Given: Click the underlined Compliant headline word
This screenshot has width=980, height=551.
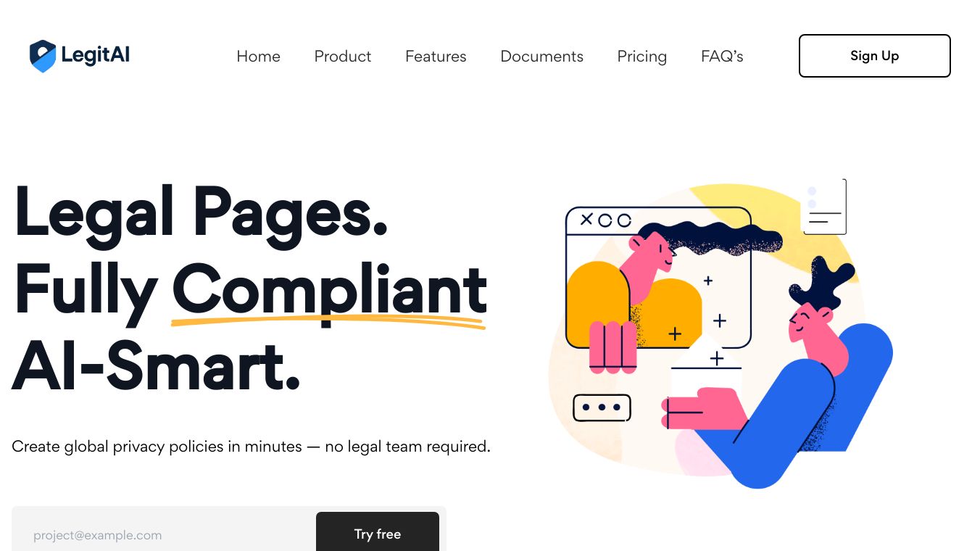Looking at the screenshot, I should tap(329, 290).
